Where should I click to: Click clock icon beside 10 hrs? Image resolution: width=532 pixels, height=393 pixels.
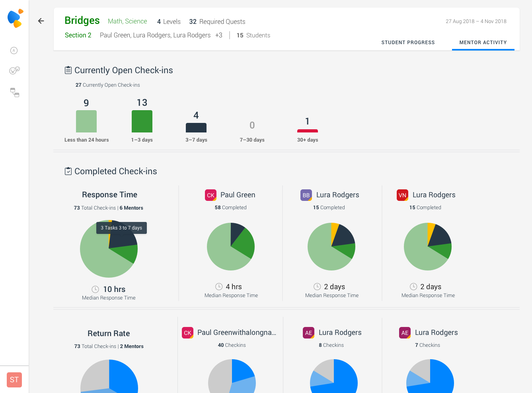pos(95,289)
